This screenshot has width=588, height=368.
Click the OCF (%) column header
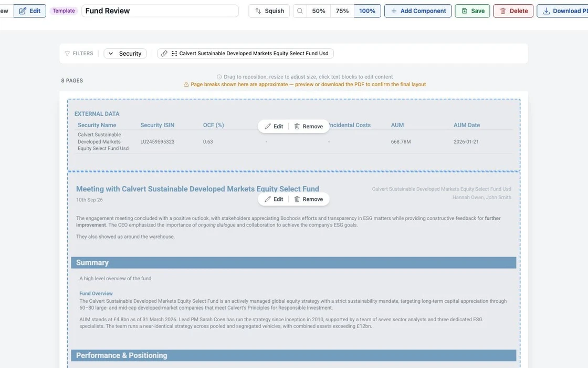(x=213, y=125)
